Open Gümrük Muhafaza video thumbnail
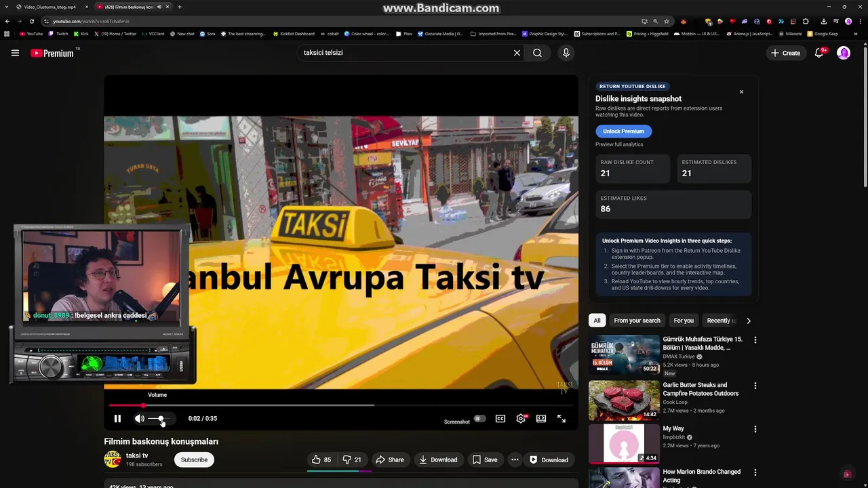 click(624, 354)
